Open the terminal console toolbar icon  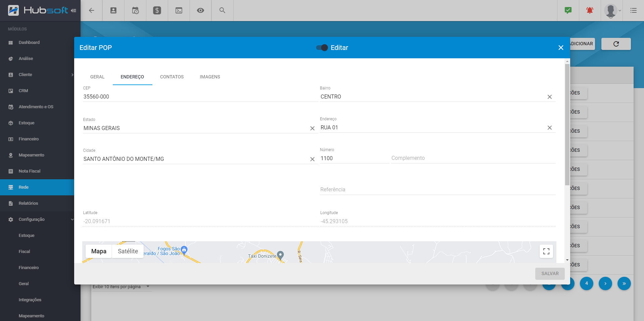click(x=179, y=10)
